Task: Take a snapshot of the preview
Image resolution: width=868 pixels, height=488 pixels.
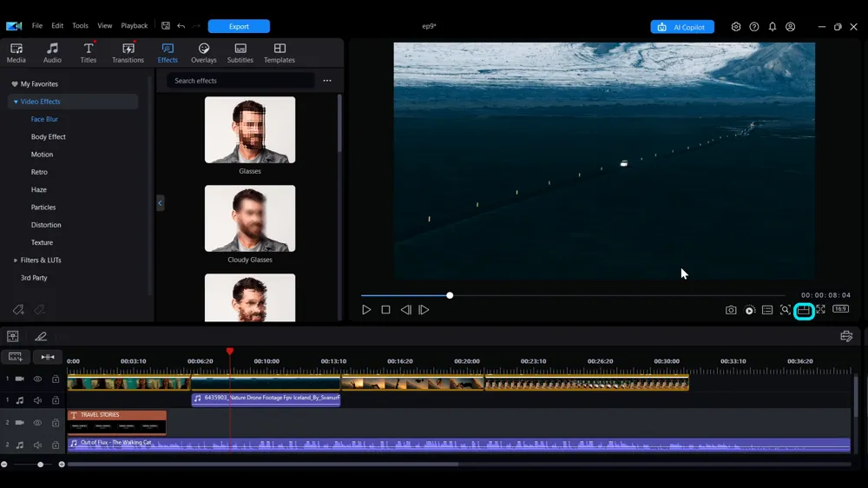Action: [x=731, y=310]
